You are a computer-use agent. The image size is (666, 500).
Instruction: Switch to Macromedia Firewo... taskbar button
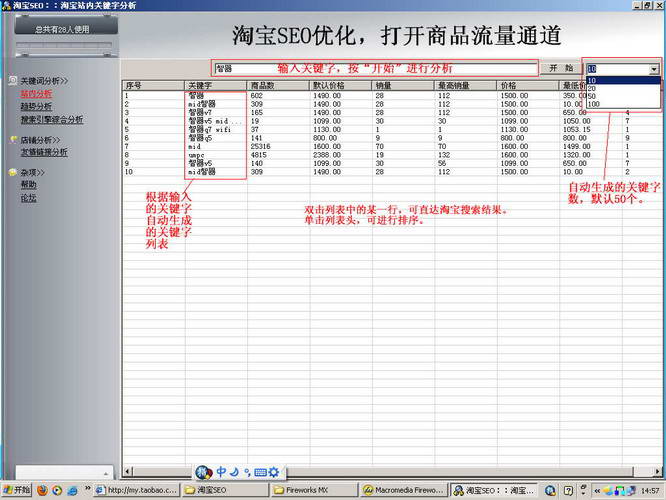click(404, 490)
